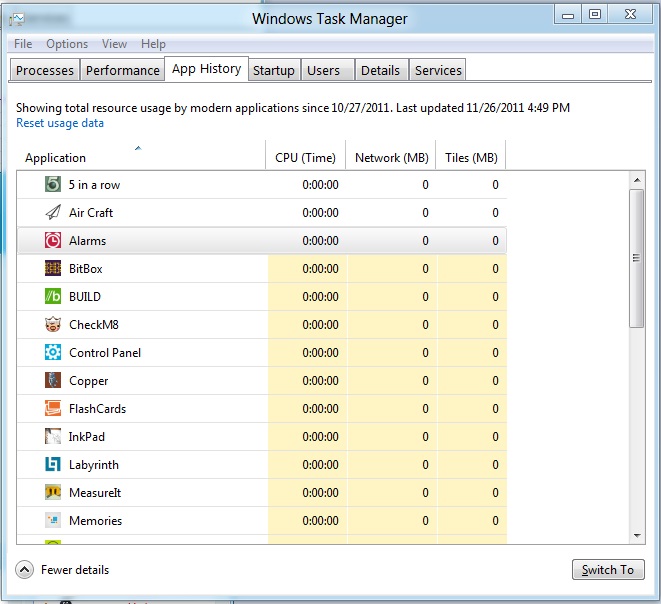Click the CPU time value for BitBox
661x604 pixels.
click(x=320, y=268)
